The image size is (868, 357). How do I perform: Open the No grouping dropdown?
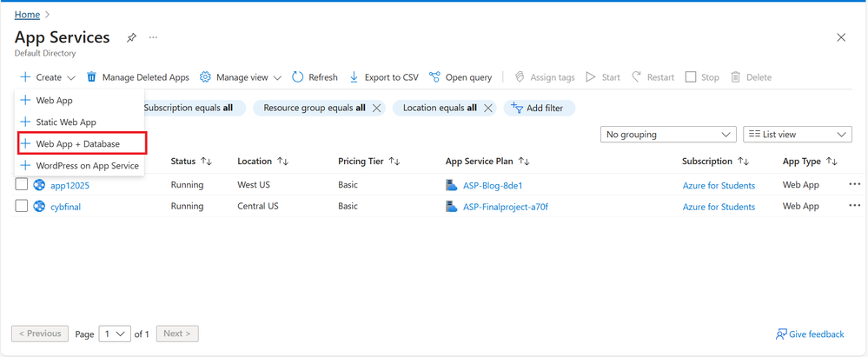pyautogui.click(x=668, y=135)
